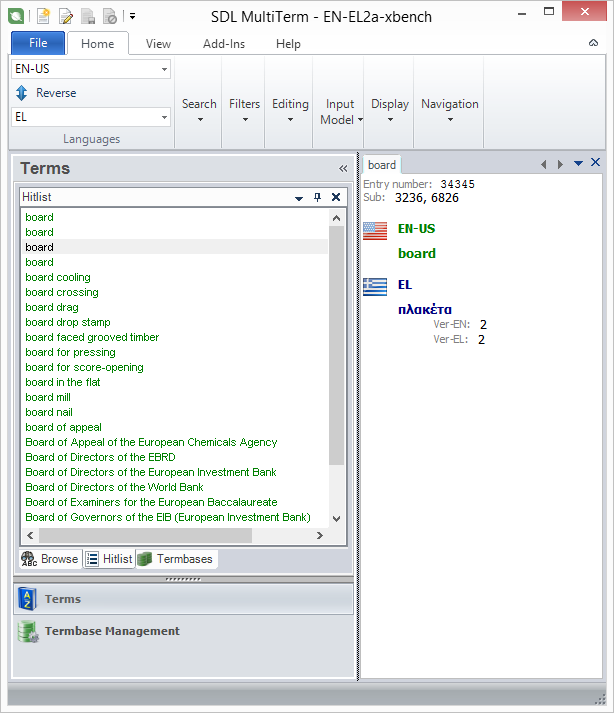
Task: Open the File menu
Action: point(38,43)
